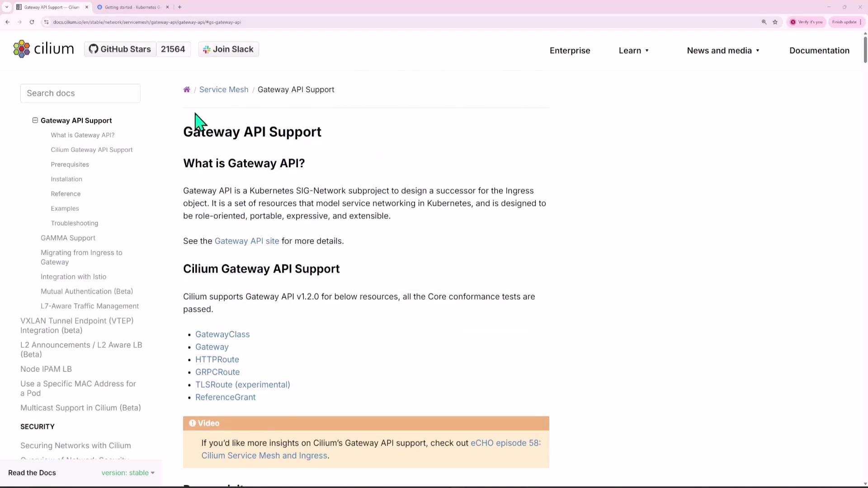Screen dimensions: 868x488
Task: Open the ReferenceGrant link
Action: tap(226, 397)
